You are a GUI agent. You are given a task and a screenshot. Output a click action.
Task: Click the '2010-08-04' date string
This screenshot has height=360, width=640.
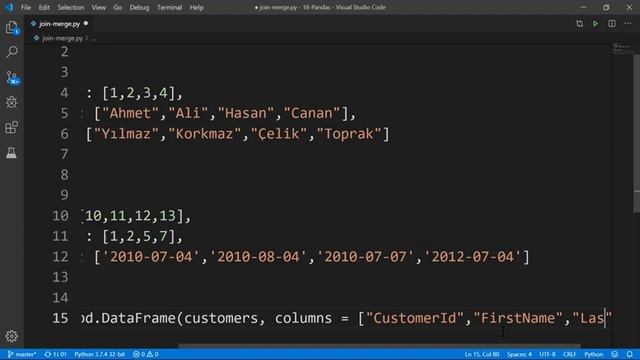(x=258, y=257)
